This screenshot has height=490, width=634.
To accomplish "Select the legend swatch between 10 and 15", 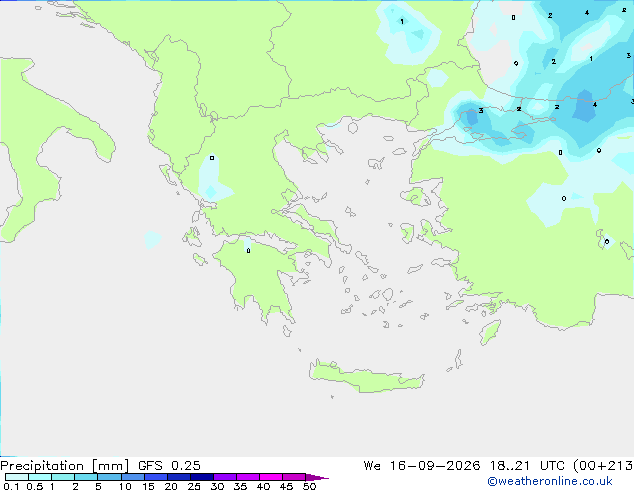I will point(133,477).
